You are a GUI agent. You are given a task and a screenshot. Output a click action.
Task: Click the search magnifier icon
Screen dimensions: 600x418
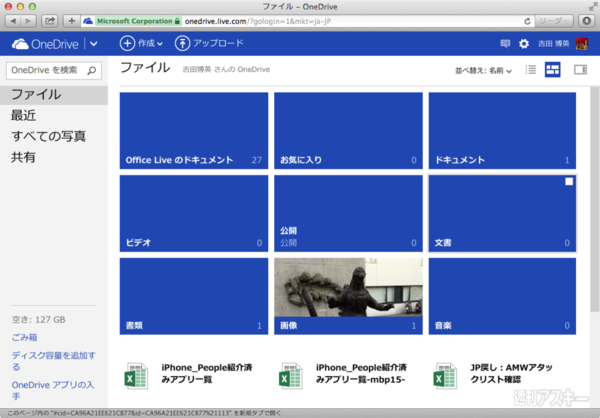click(92, 70)
